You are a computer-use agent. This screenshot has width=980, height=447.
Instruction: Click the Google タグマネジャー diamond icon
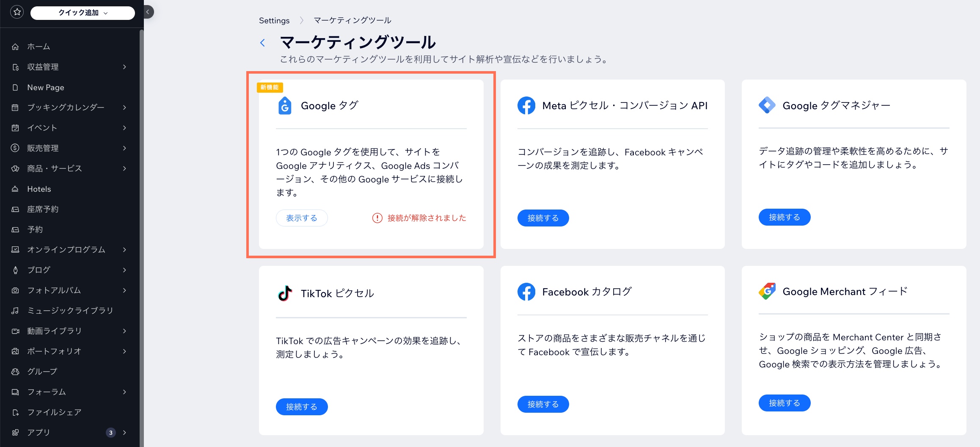[768, 105]
